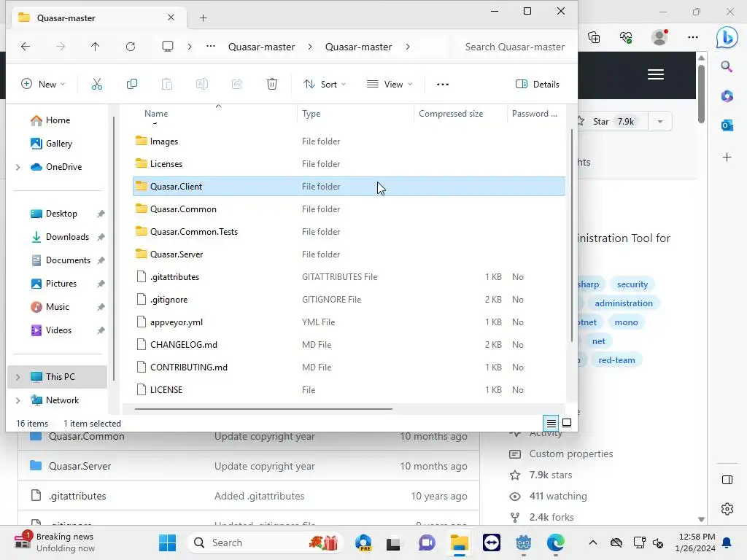Image resolution: width=747 pixels, height=560 pixels.
Task: Open Custom properties link in browser
Action: coord(570,454)
